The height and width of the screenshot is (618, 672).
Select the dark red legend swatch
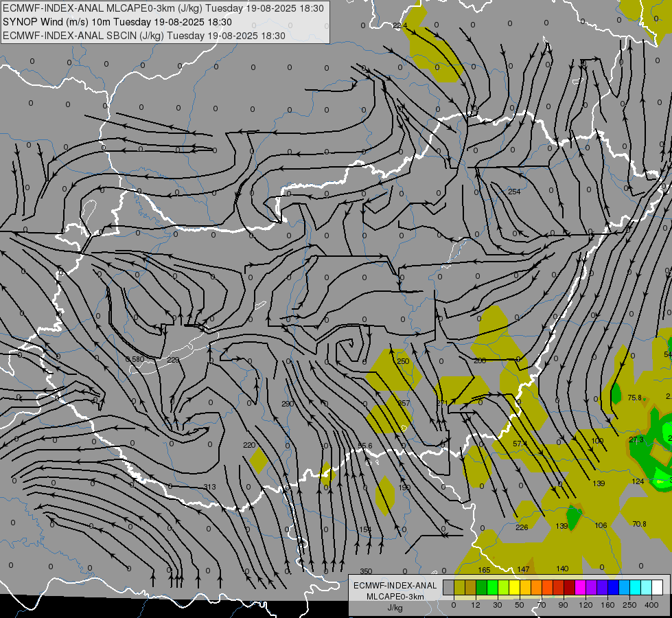point(569,587)
